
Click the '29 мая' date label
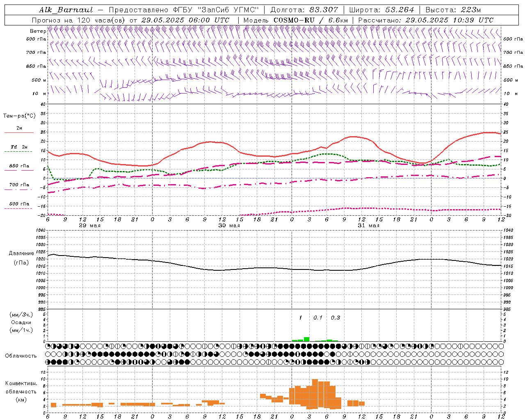tap(89, 226)
